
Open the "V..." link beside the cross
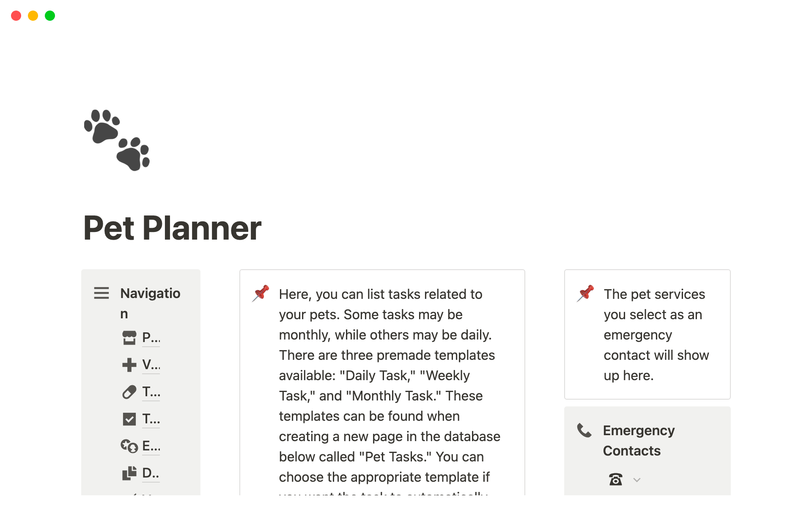[x=151, y=365]
